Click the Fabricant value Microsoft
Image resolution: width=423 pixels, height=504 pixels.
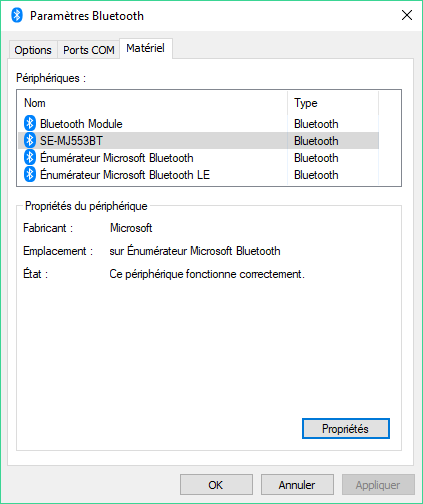point(131,228)
